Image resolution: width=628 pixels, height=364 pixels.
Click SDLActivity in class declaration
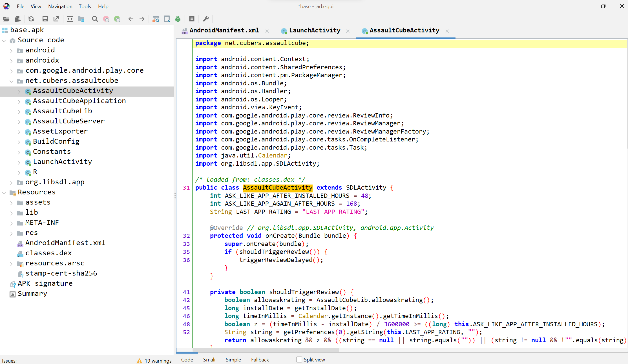[x=366, y=188]
